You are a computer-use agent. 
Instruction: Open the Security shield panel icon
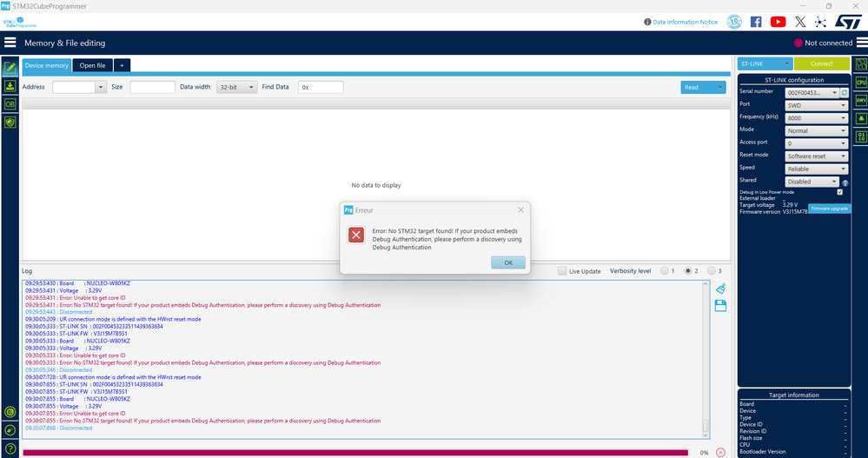(10, 122)
